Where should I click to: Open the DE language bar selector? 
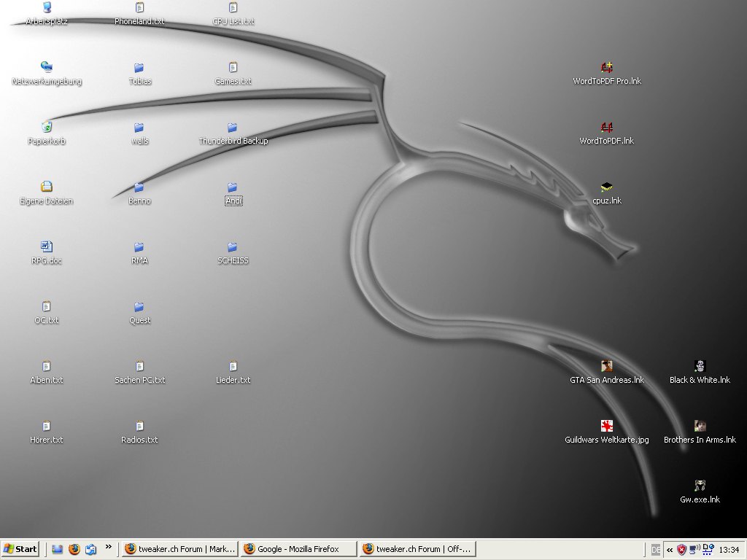(656, 549)
